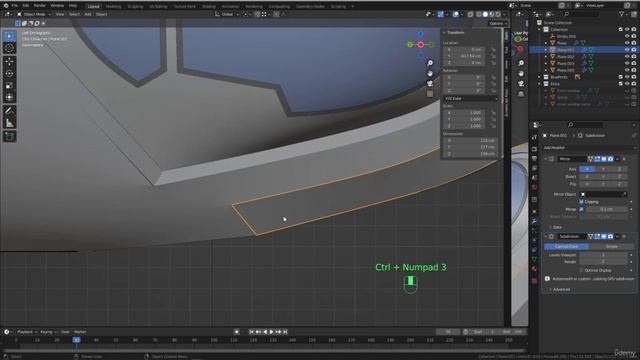This screenshot has width=640, height=360.
Task: Switch to the Modeling workspace tab
Action: click(113, 7)
